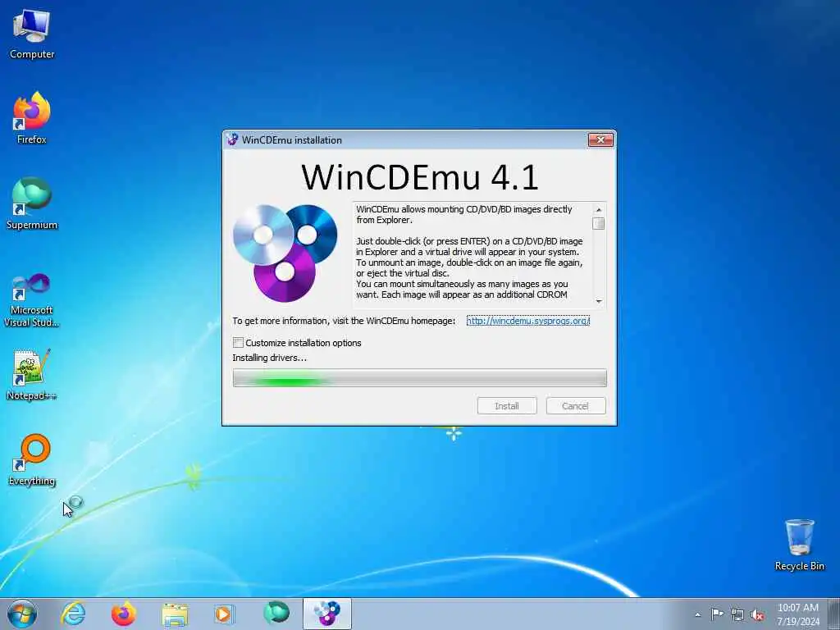840x630 pixels.
Task: Open Windows Explorer from the taskbar
Action: pyautogui.click(x=175, y=614)
